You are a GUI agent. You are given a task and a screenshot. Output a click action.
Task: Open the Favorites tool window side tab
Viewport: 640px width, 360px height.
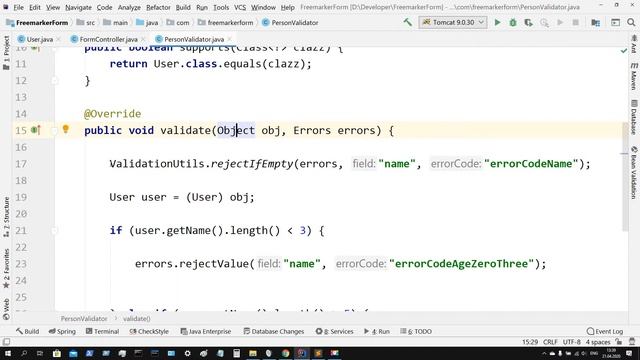6,269
